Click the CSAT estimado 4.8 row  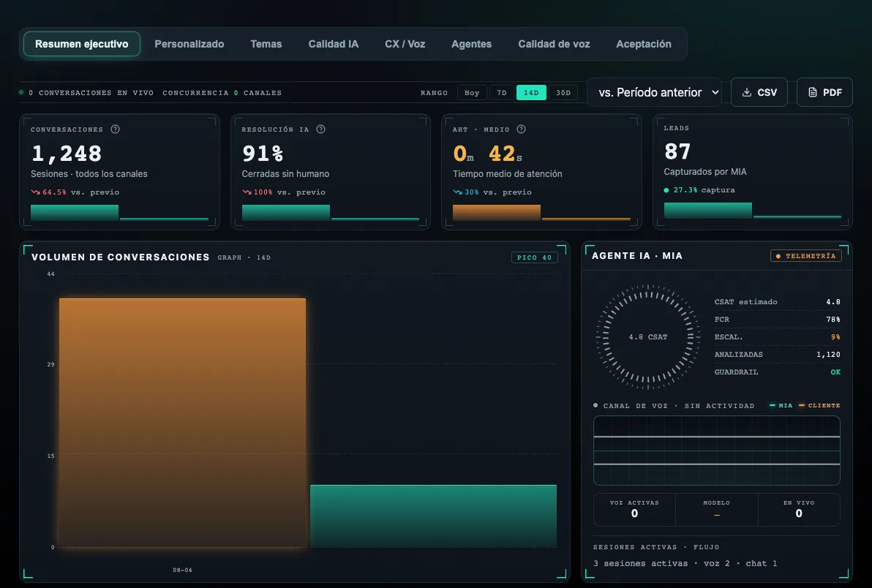(778, 302)
